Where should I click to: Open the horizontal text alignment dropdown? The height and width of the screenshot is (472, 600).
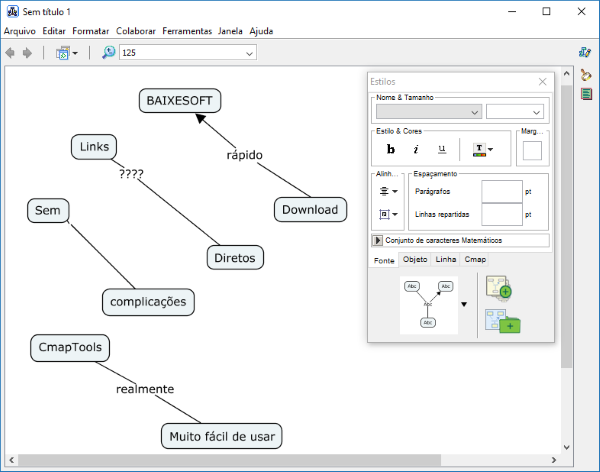pyautogui.click(x=388, y=191)
